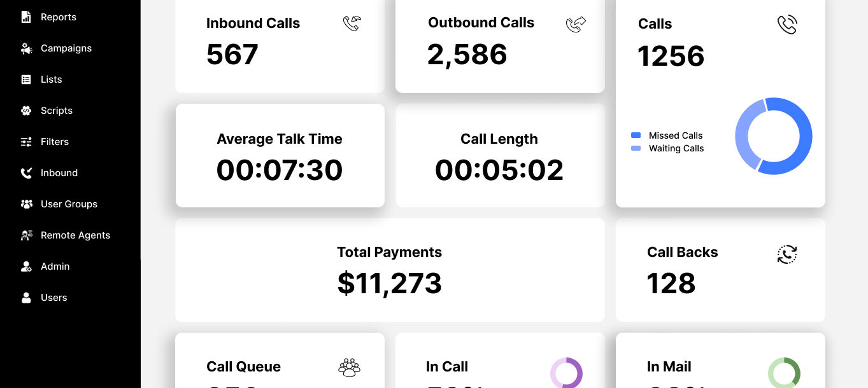Image resolution: width=868 pixels, height=388 pixels.
Task: Click the Missed Calls legend swatch
Action: click(636, 135)
